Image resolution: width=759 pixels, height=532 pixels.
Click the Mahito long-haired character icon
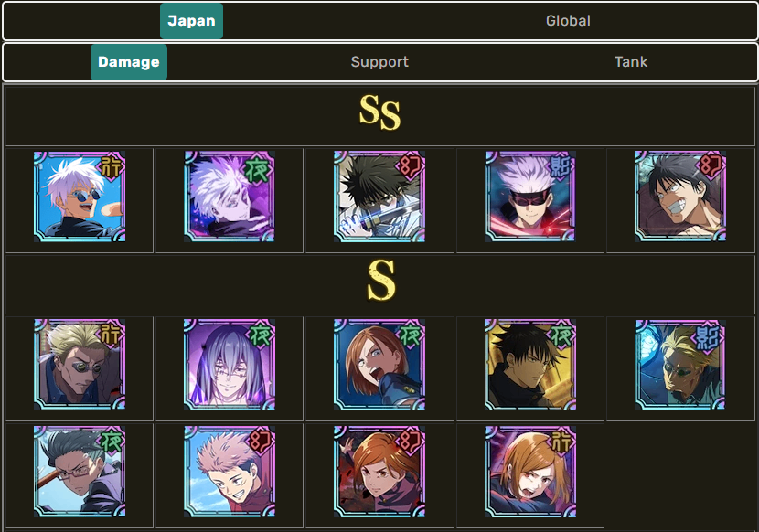tap(230, 365)
